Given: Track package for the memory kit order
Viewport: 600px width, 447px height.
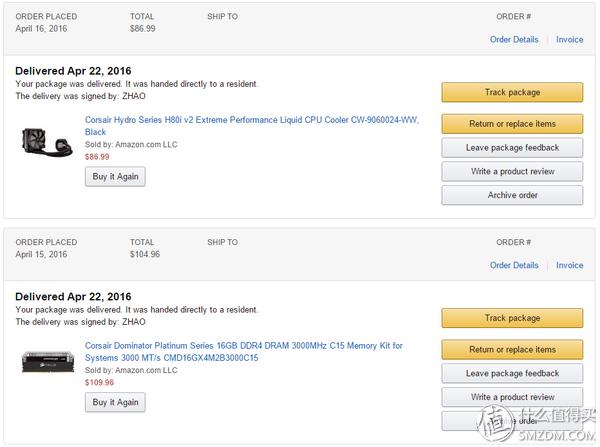Looking at the screenshot, I should (x=512, y=318).
